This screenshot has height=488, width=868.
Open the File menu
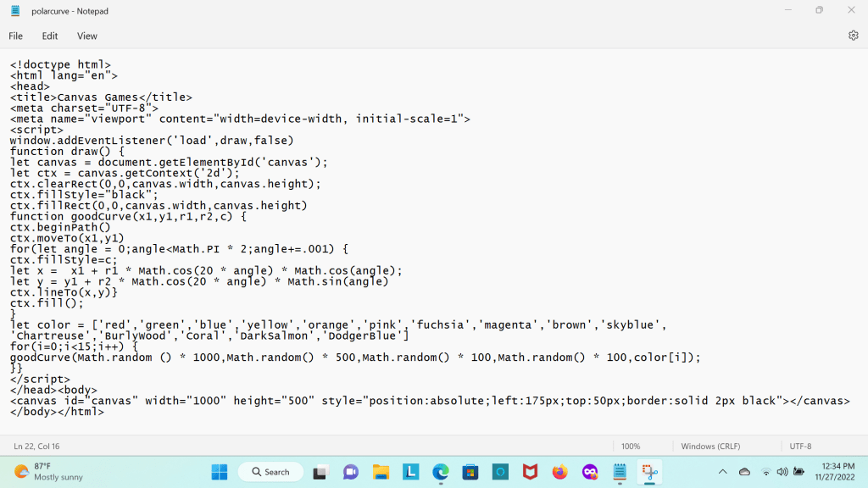coord(16,36)
